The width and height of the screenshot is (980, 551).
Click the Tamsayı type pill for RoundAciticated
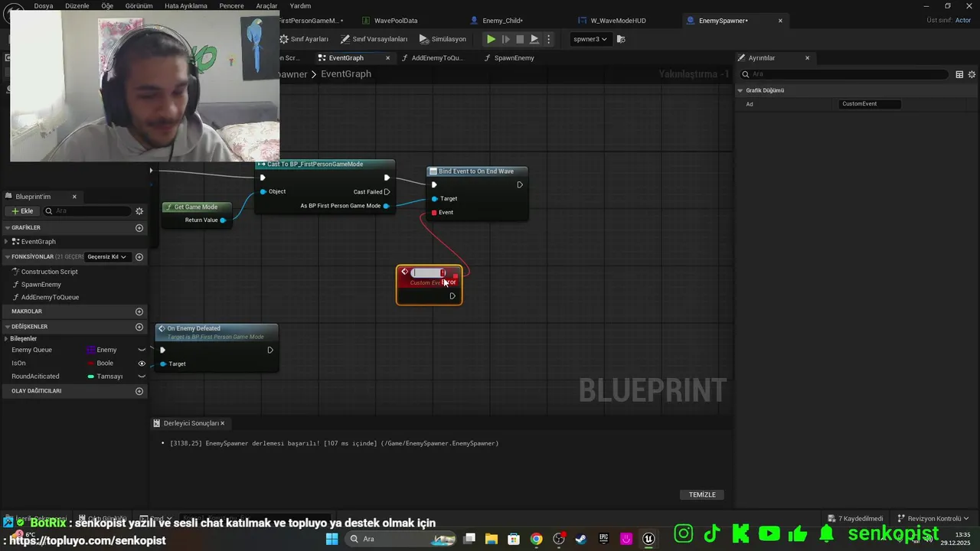91,377
